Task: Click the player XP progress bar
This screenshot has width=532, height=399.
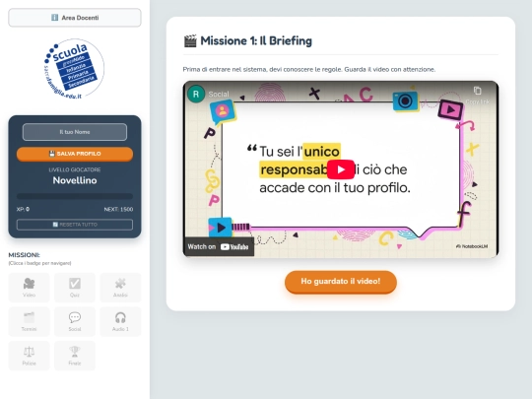Action: click(75, 196)
